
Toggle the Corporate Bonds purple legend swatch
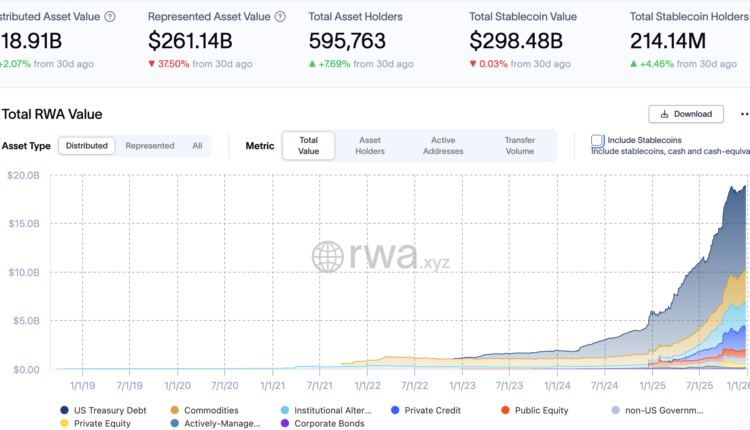(x=285, y=423)
